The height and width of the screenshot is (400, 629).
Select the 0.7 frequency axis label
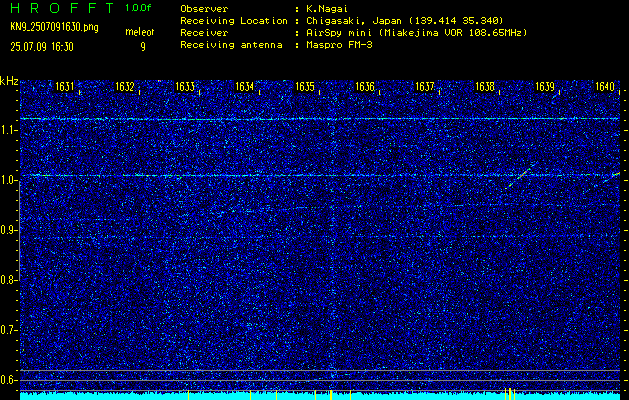pos(7,330)
